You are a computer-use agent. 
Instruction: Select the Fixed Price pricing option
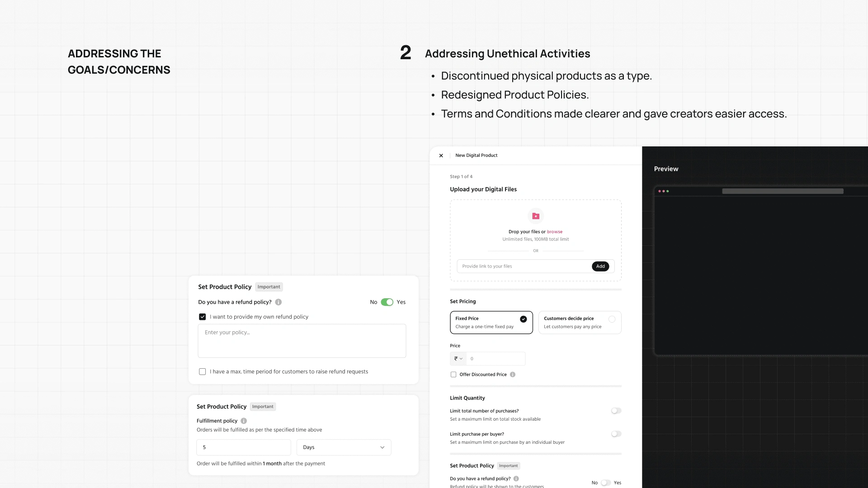tap(491, 323)
